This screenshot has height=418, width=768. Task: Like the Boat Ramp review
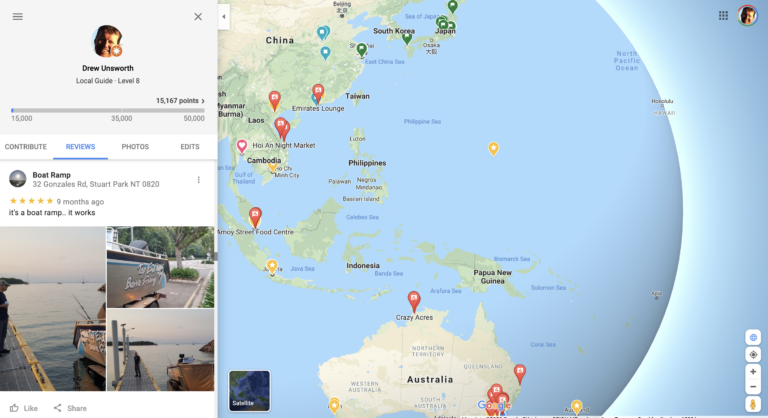click(24, 408)
